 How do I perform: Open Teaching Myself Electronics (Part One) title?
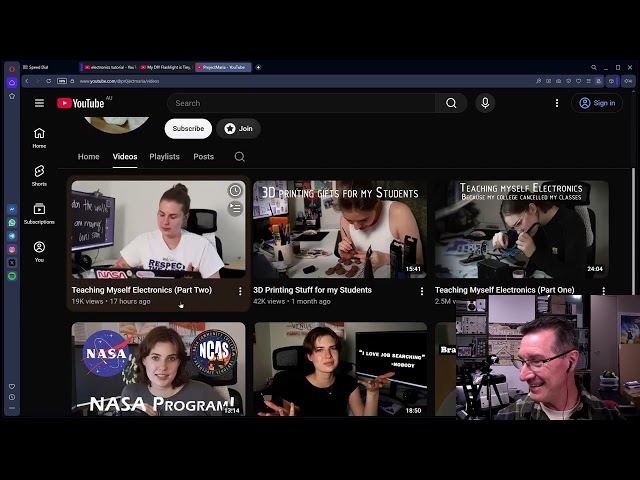[504, 290]
